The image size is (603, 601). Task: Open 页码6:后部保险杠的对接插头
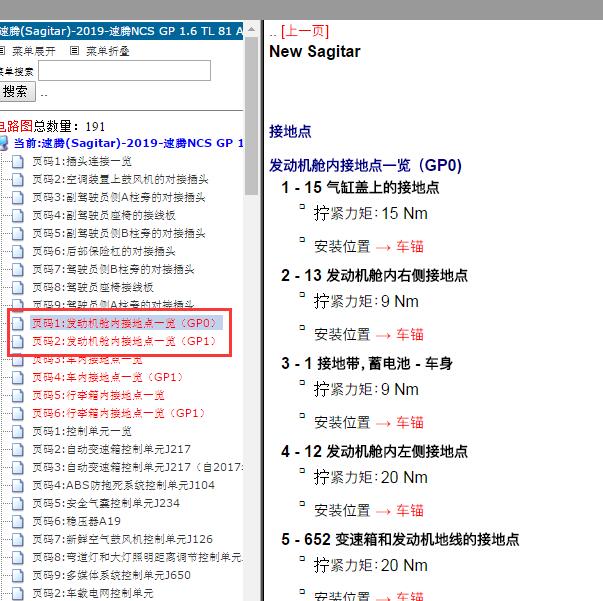tap(104, 251)
